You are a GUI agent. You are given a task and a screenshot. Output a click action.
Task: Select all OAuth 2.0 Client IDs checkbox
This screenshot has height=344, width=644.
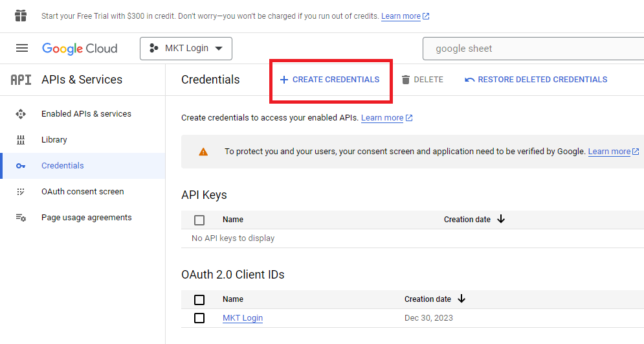199,299
